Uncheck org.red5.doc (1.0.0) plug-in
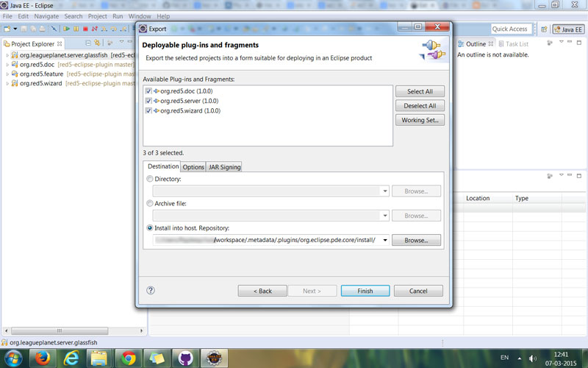Viewport: 588px width, 368px height. coord(148,91)
